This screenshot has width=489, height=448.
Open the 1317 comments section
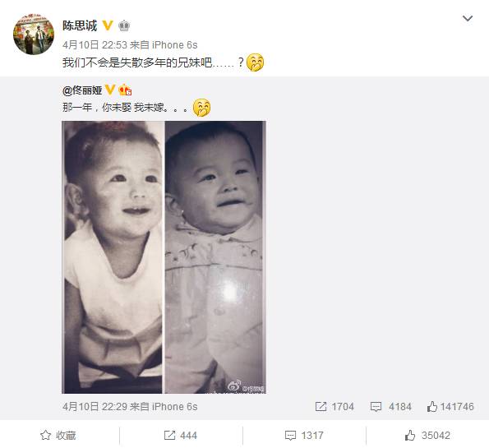click(x=304, y=435)
